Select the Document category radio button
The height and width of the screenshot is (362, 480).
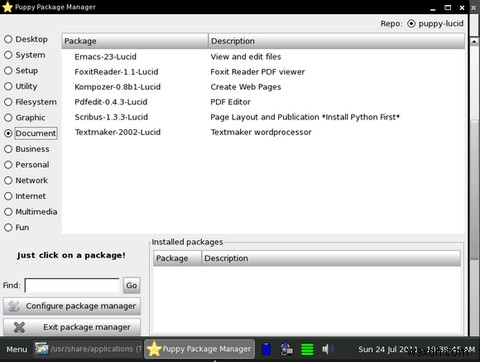point(8,133)
